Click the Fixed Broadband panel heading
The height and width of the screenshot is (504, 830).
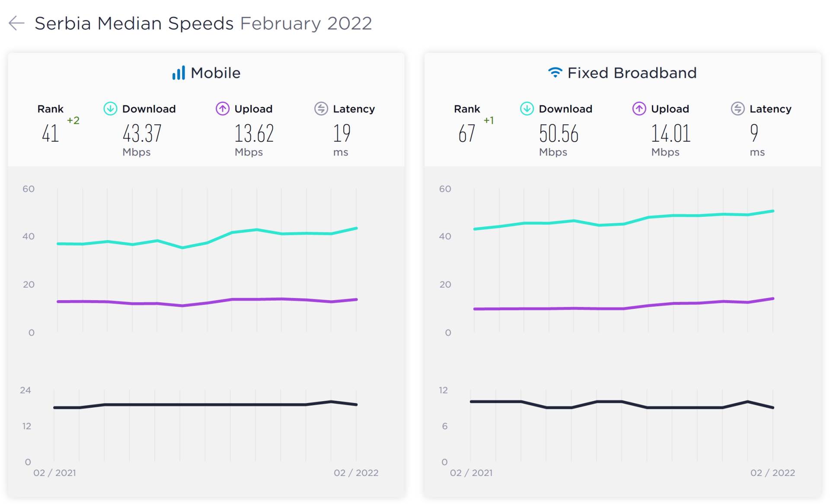632,73
